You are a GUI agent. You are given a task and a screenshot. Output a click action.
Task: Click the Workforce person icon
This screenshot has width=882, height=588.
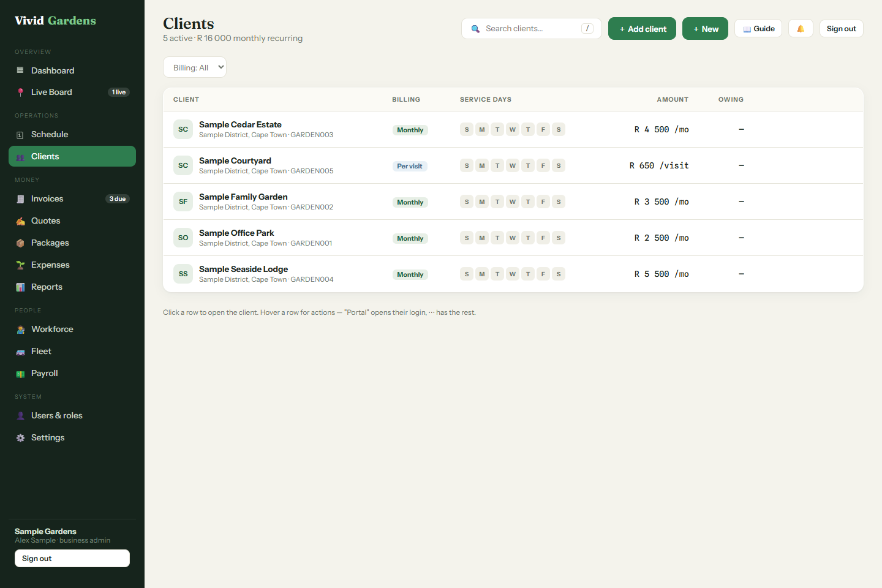click(x=20, y=330)
